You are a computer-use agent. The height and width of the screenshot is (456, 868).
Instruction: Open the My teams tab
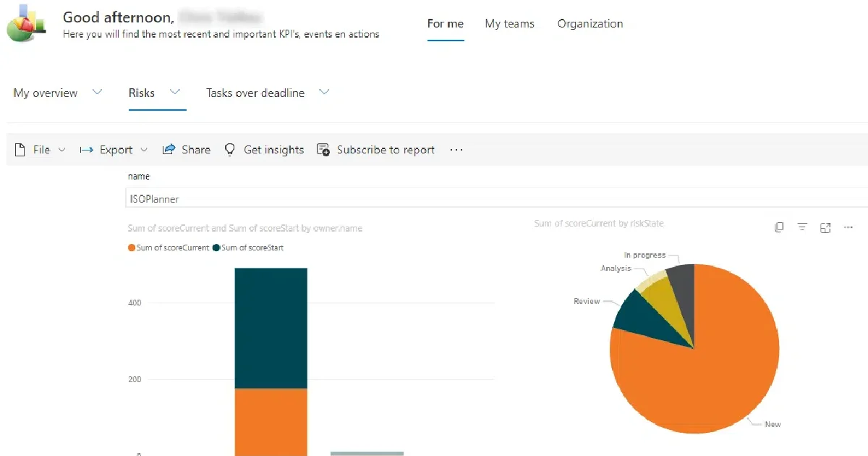coord(510,24)
